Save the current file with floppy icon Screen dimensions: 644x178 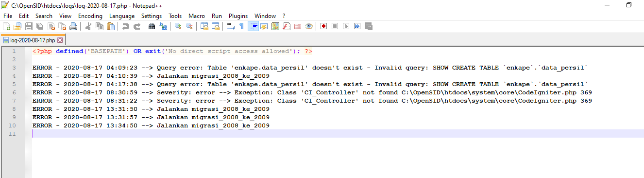tap(29, 26)
